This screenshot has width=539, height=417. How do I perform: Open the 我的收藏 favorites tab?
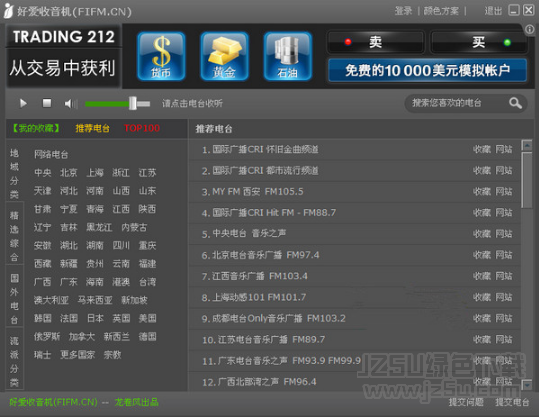36,128
